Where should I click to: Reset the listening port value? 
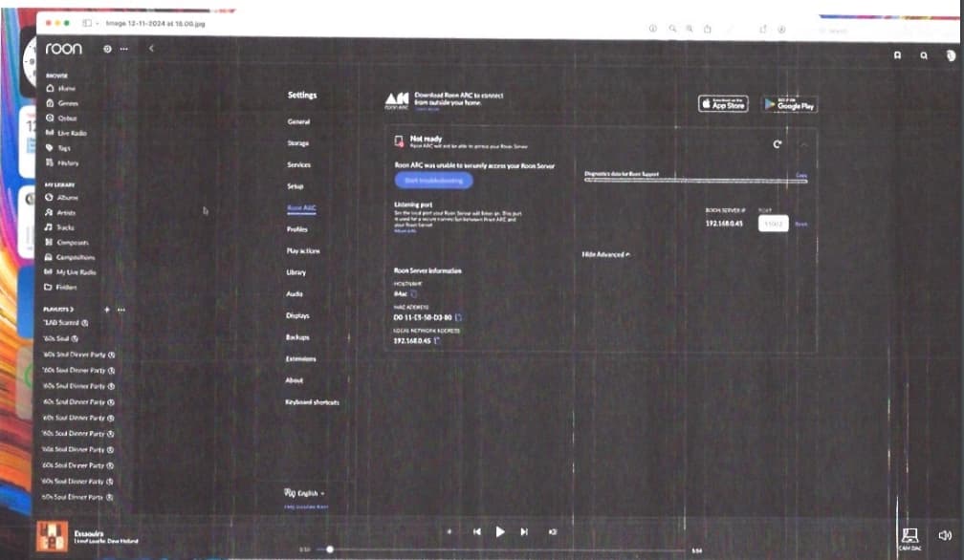(801, 225)
